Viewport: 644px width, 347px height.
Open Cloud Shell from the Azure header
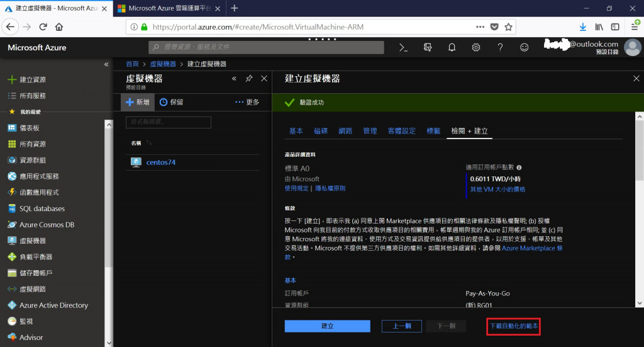pos(403,48)
